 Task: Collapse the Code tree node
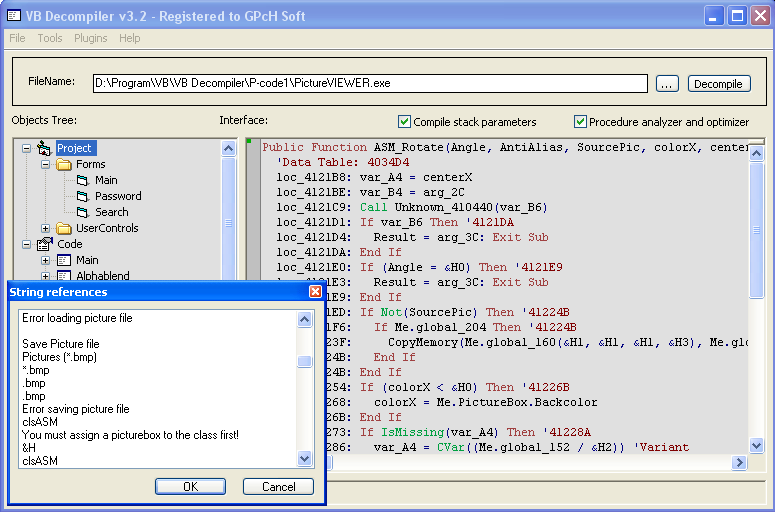tap(26, 244)
